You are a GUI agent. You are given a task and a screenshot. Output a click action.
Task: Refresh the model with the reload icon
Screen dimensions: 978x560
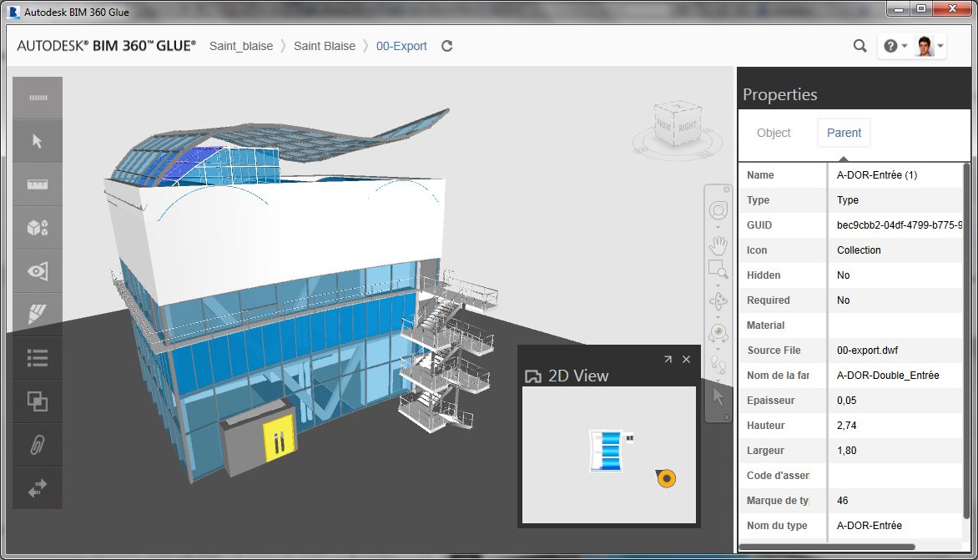pyautogui.click(x=446, y=46)
